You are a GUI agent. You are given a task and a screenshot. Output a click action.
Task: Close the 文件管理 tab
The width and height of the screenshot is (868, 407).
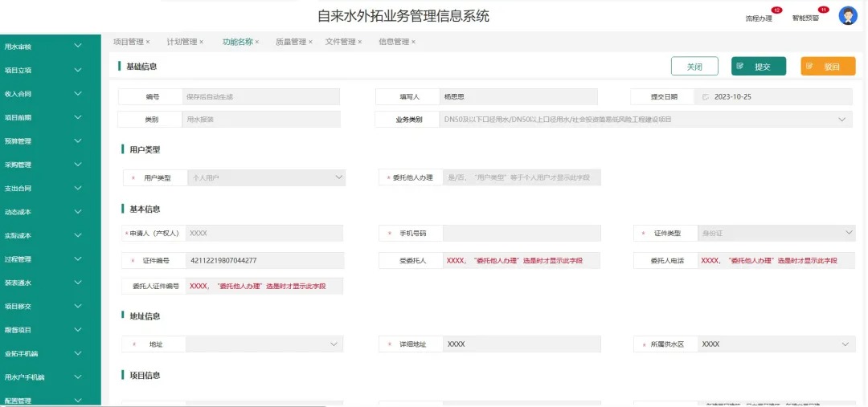(360, 42)
